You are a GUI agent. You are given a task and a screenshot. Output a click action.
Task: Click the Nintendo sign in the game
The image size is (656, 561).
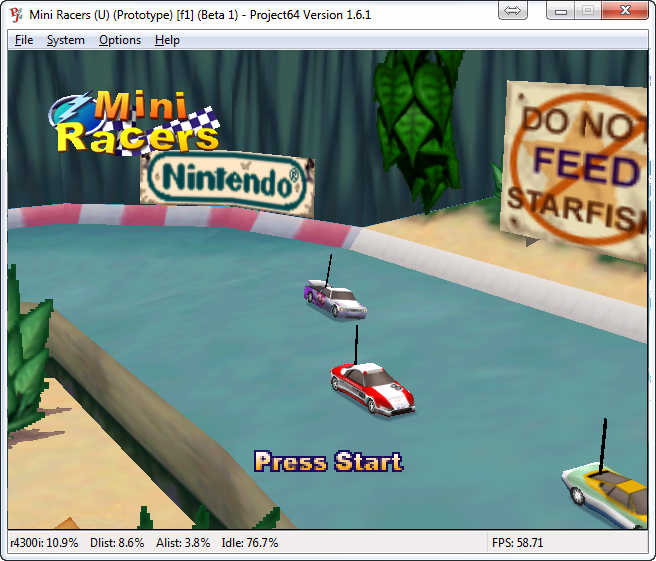(x=227, y=183)
